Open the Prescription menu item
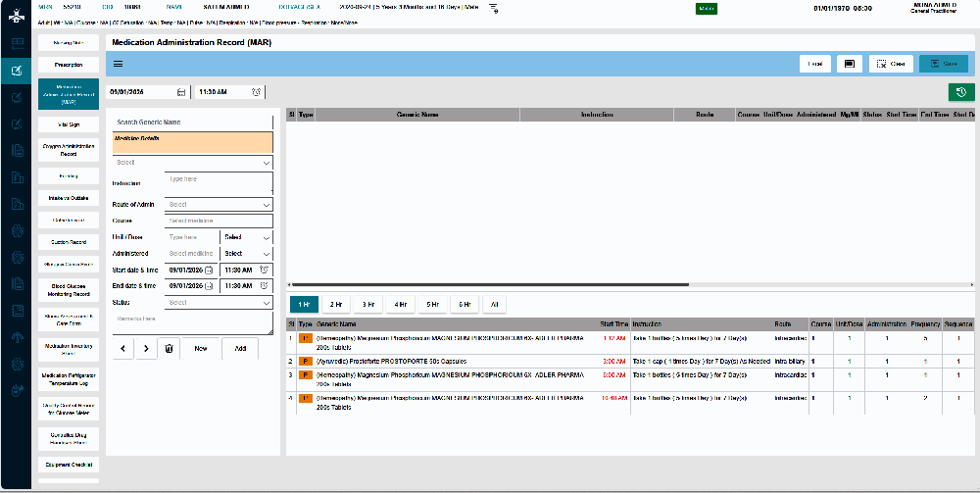Viewport: 980px width, 493px height. click(69, 65)
